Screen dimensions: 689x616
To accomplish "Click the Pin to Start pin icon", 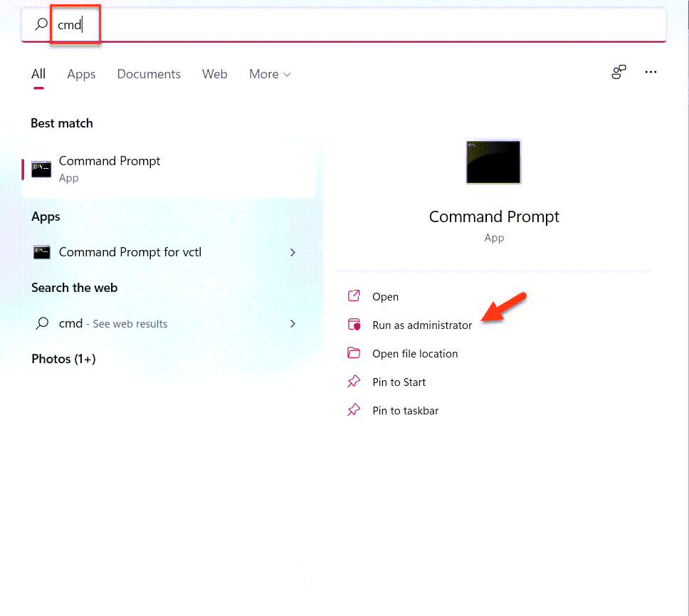I will coord(354,382).
